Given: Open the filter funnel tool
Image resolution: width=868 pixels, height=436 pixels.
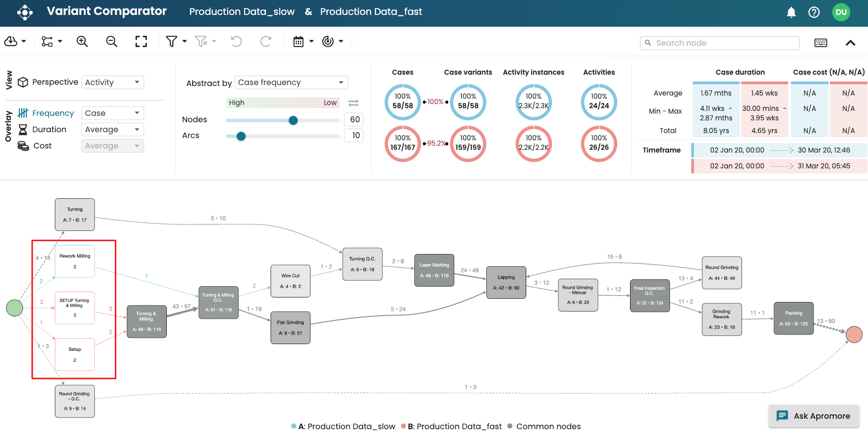Looking at the screenshot, I should [172, 42].
